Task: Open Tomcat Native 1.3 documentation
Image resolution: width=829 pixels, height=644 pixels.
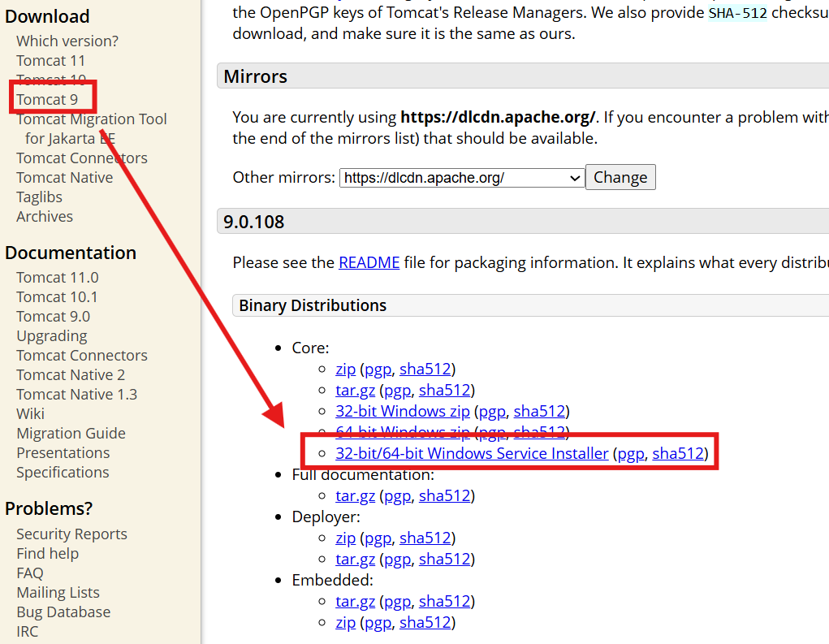Action: [x=76, y=395]
